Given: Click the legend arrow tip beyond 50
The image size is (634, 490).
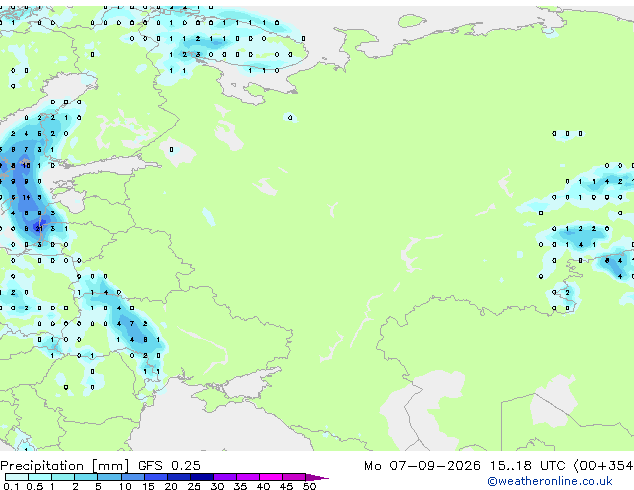Looking at the screenshot, I should click(317, 478).
